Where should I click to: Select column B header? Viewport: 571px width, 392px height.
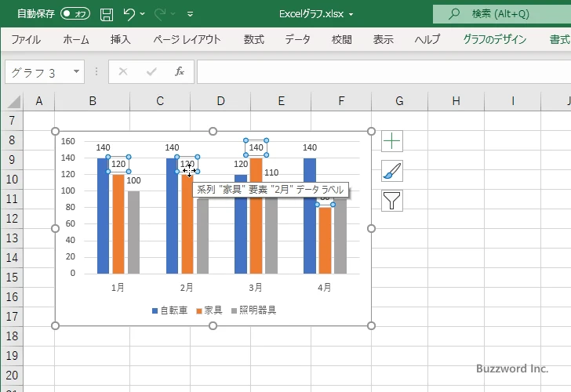pos(92,101)
